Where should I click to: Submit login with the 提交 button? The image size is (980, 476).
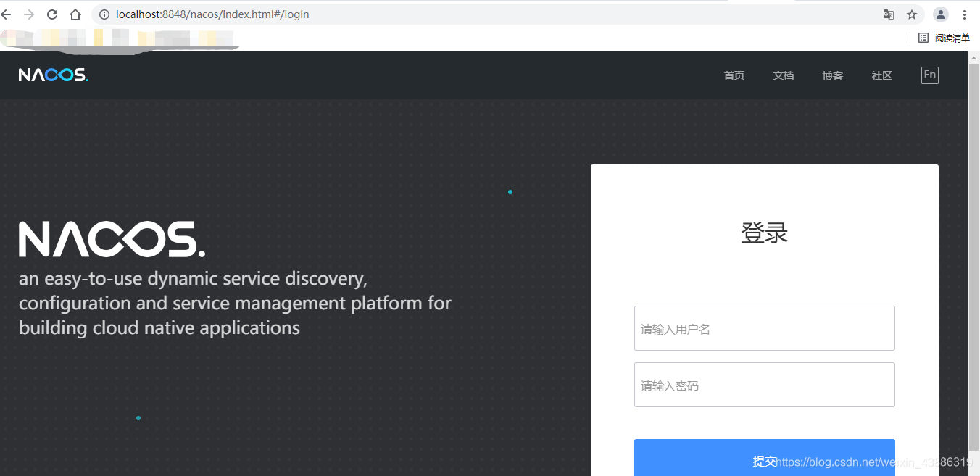(x=765, y=458)
